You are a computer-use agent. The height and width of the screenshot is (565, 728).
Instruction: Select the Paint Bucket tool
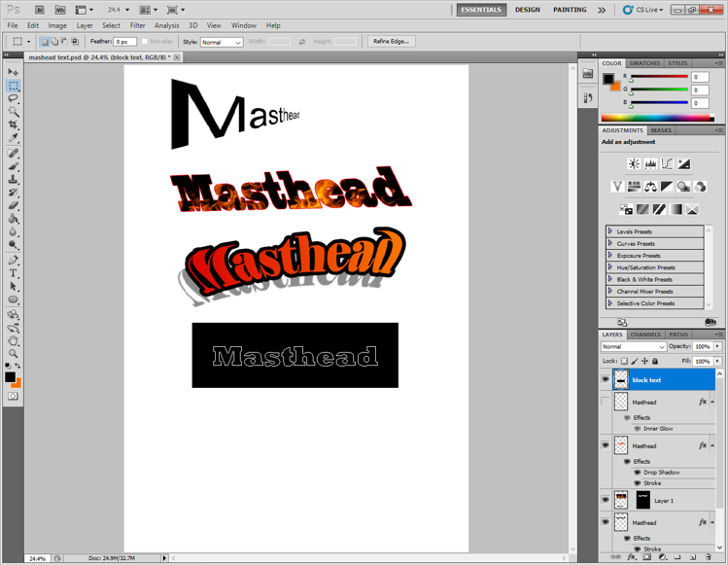pos(13,219)
